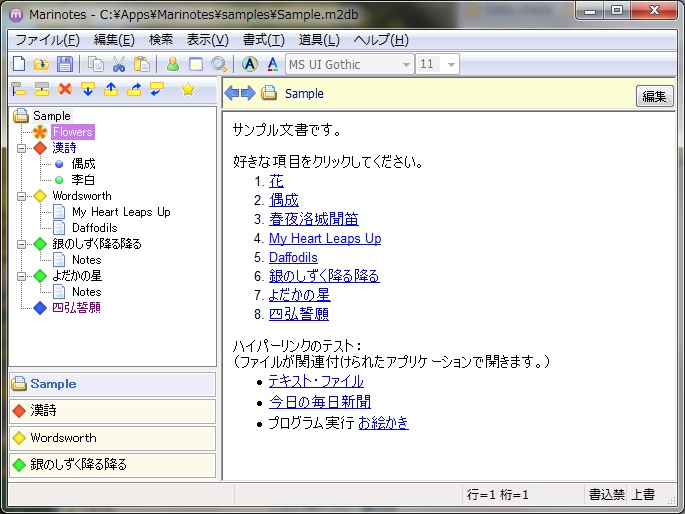Delete item with the red X icon

click(x=65, y=89)
